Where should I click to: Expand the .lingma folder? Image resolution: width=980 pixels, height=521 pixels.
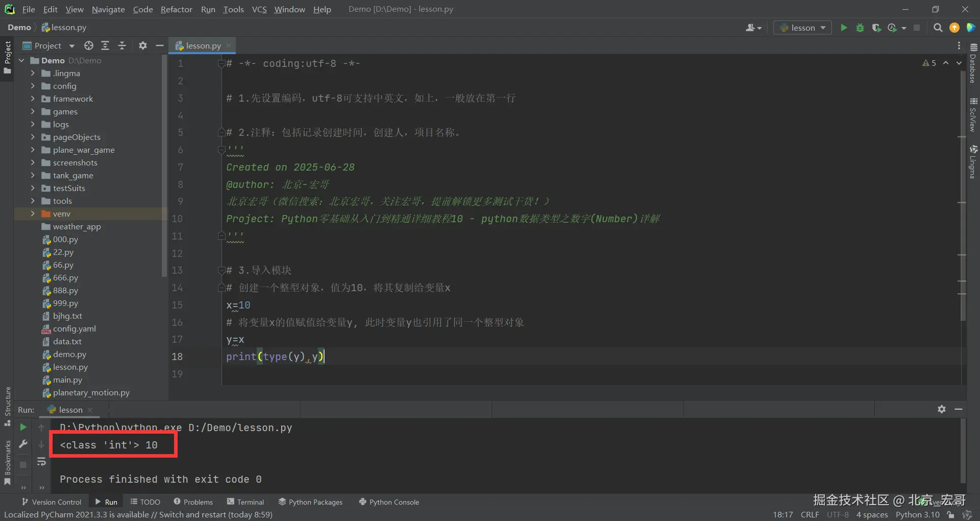point(33,73)
